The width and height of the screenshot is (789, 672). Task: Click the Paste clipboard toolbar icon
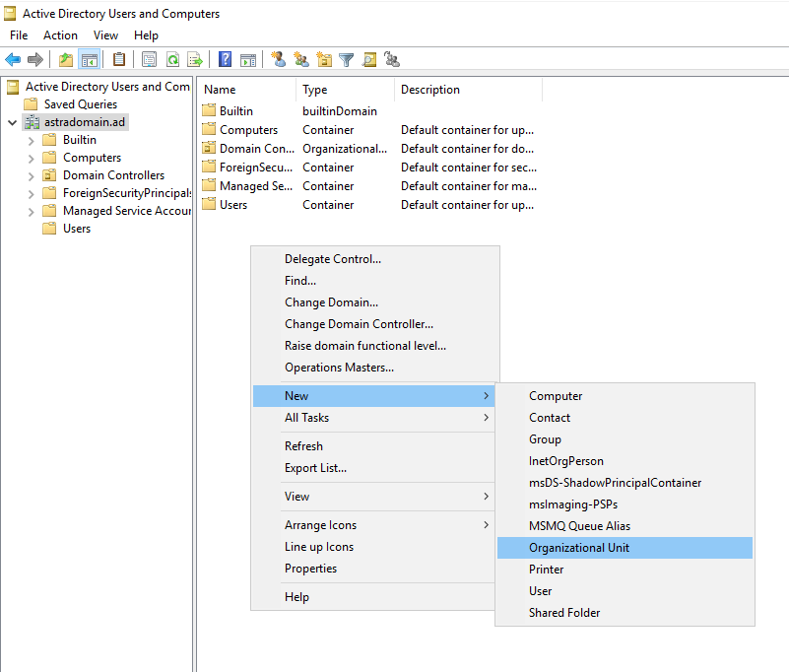(x=119, y=60)
